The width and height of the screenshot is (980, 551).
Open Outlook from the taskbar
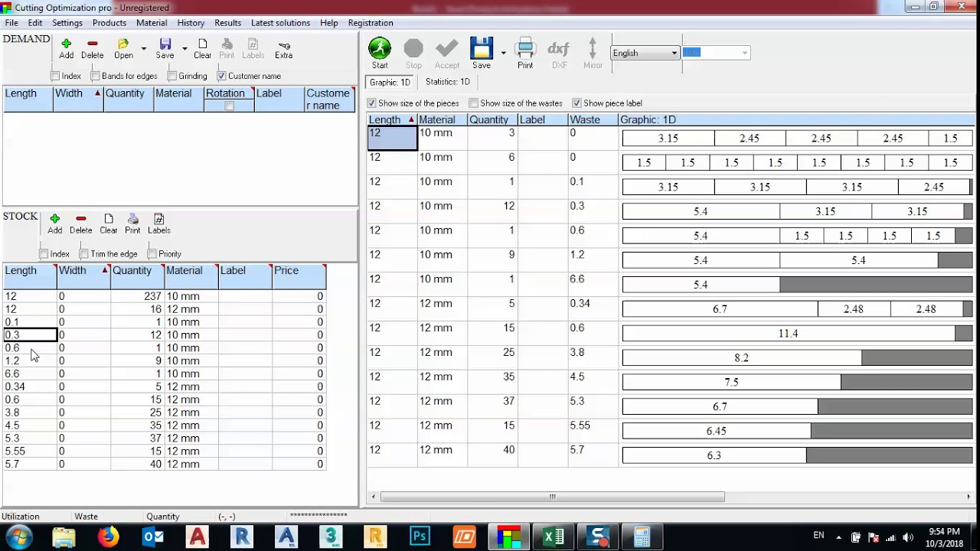(x=153, y=536)
